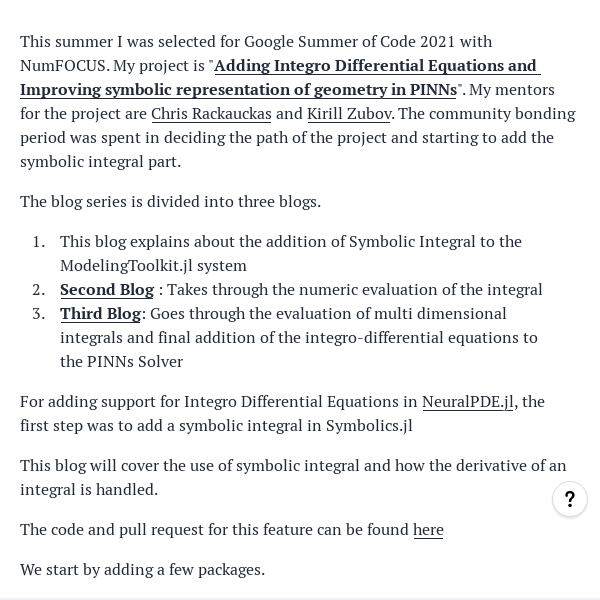Image resolution: width=600 pixels, height=600 pixels.
Task: Open the 'Adding Integro Differential Equations and' project link
Action: (x=375, y=66)
